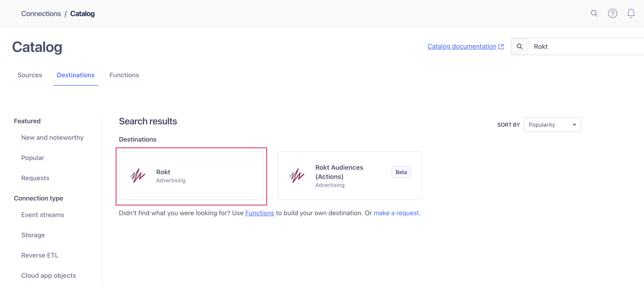The height and width of the screenshot is (286, 644).
Task: Filter by Reverse ETL connection type
Action: [40, 255]
